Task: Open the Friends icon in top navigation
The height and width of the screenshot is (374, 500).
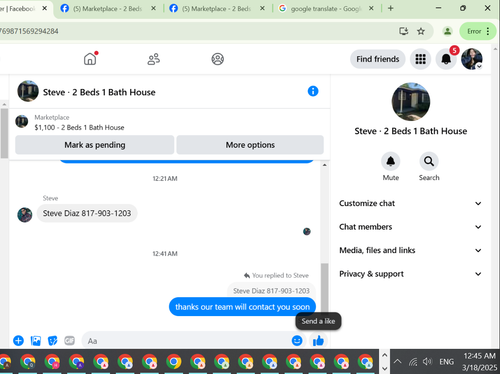Action: coord(154,59)
